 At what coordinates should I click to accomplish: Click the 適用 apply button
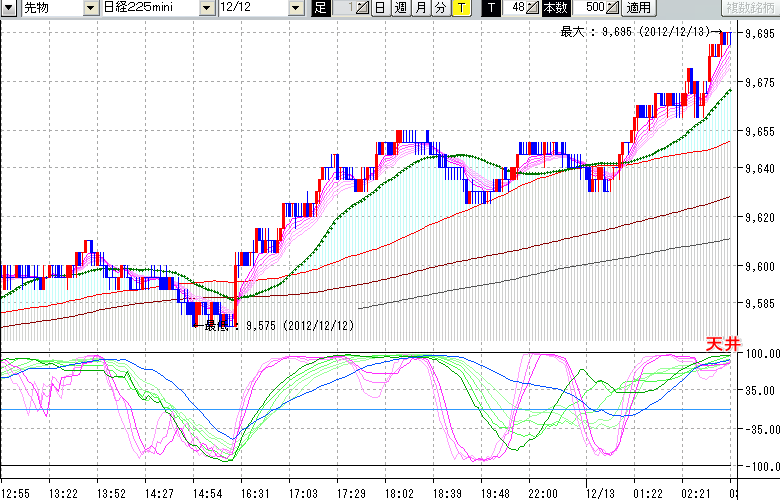(x=637, y=8)
